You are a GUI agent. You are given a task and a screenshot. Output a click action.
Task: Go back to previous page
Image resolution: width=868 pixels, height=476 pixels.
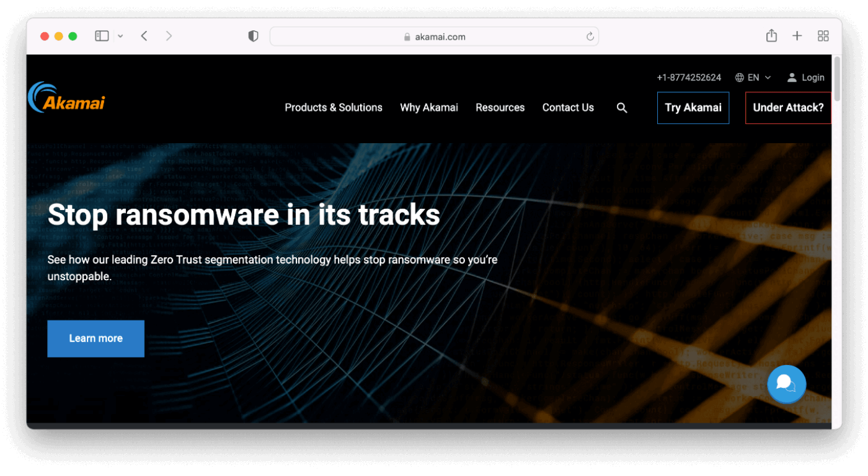click(144, 36)
